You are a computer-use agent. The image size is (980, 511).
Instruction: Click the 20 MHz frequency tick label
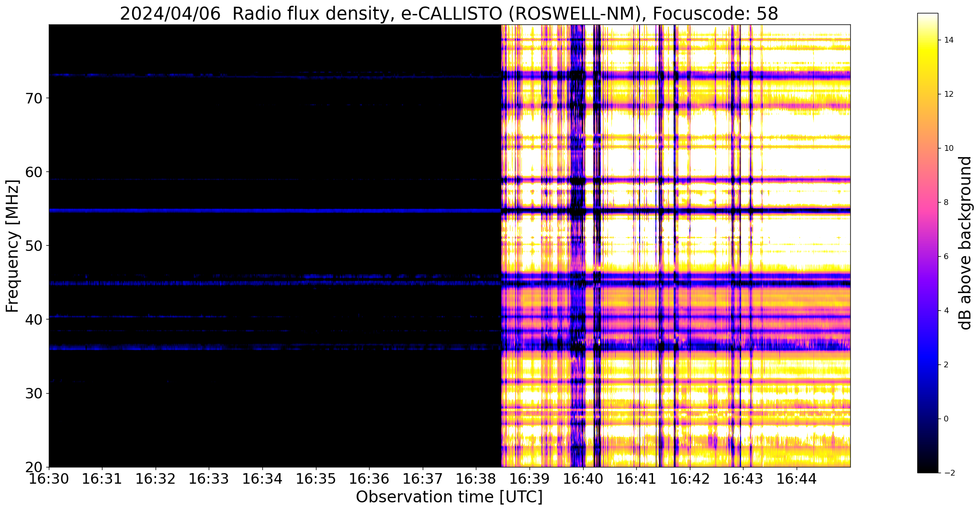[34, 467]
